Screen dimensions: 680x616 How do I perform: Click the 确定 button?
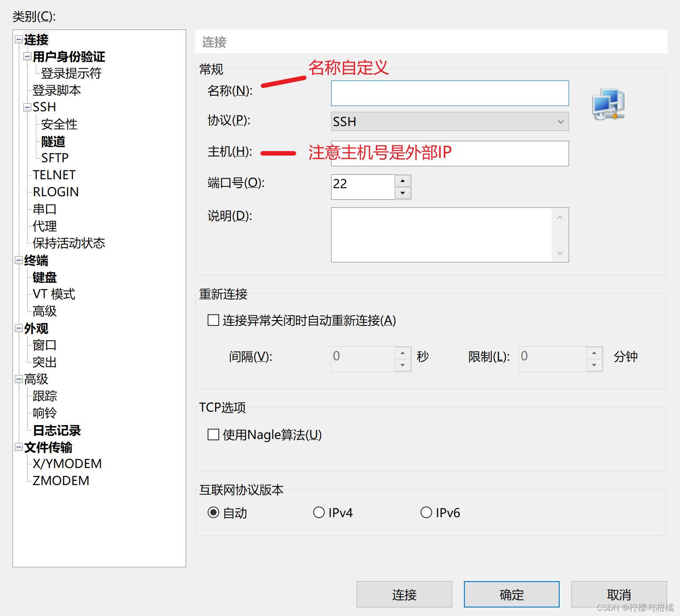tap(511, 594)
